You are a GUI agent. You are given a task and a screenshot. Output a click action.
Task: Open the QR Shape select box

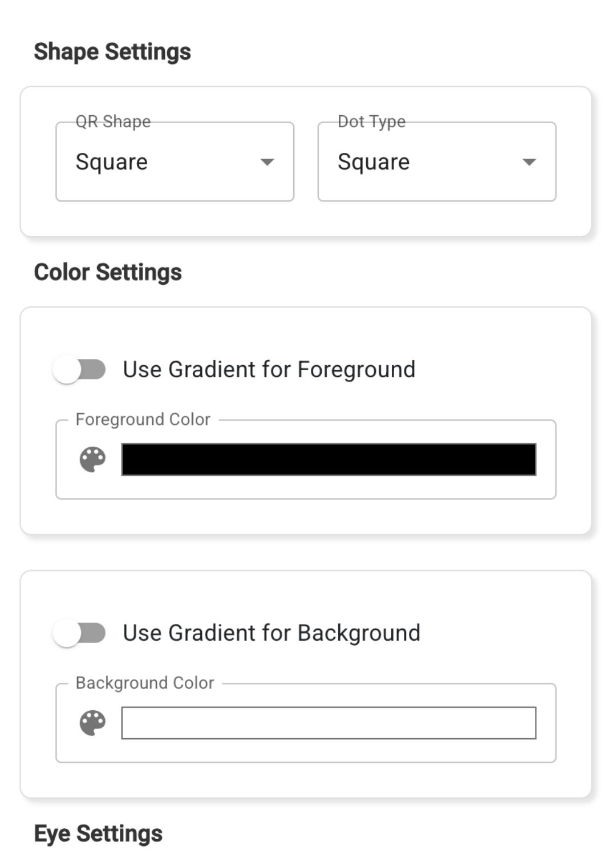click(175, 162)
